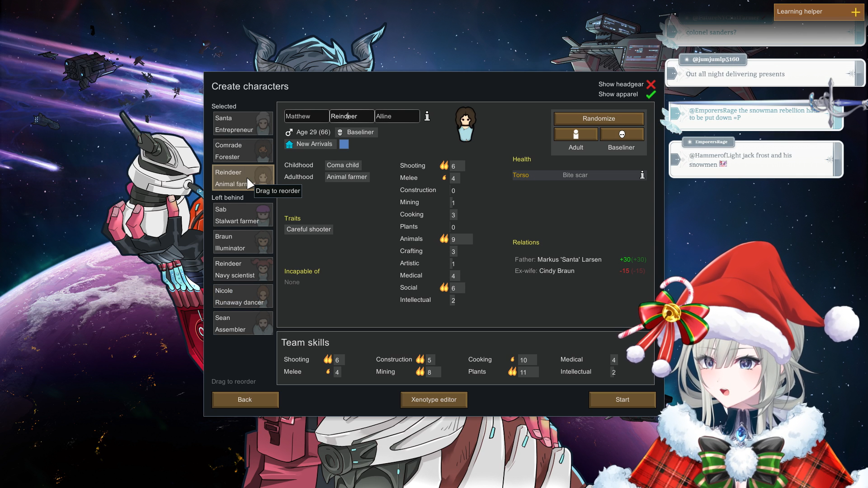The width and height of the screenshot is (868, 488).
Task: Click the character portrait preview
Action: pos(465,124)
